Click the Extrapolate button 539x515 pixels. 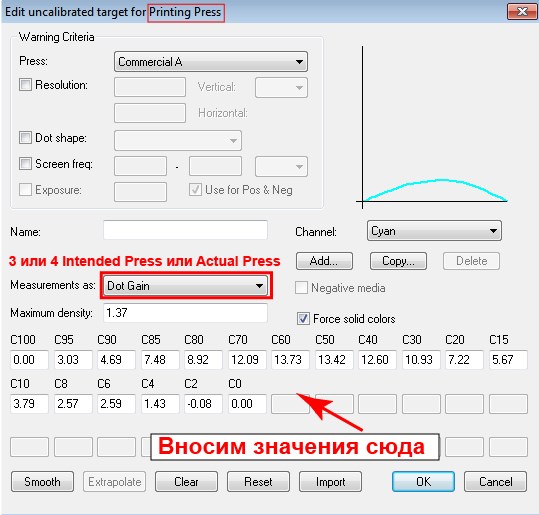[114, 481]
